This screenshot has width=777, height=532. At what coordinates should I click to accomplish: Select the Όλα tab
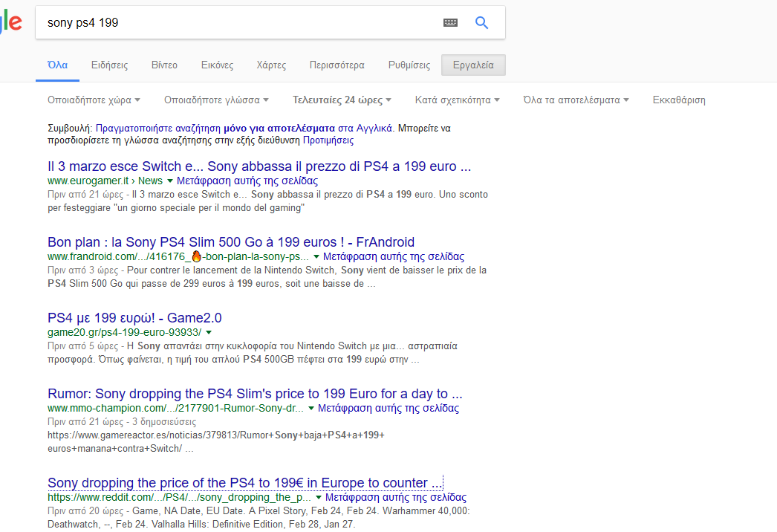57,65
